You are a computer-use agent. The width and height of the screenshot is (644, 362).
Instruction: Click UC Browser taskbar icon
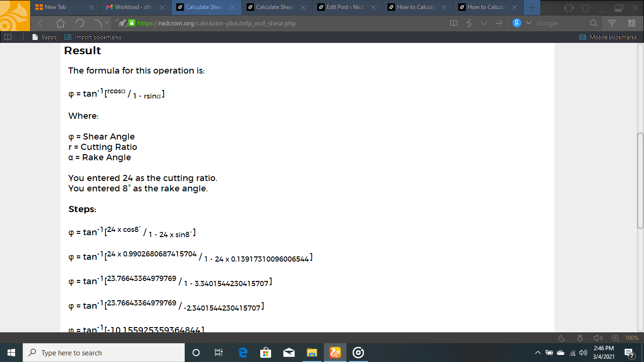click(335, 353)
